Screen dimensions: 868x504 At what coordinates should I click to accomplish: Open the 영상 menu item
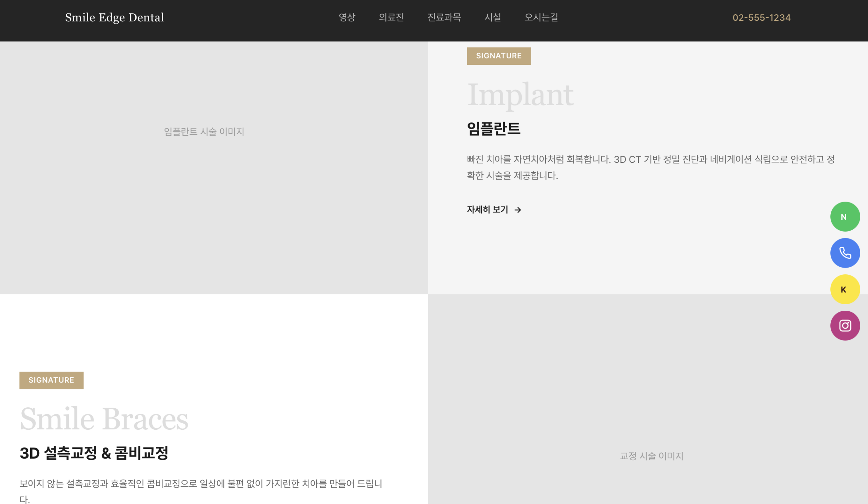point(347,17)
